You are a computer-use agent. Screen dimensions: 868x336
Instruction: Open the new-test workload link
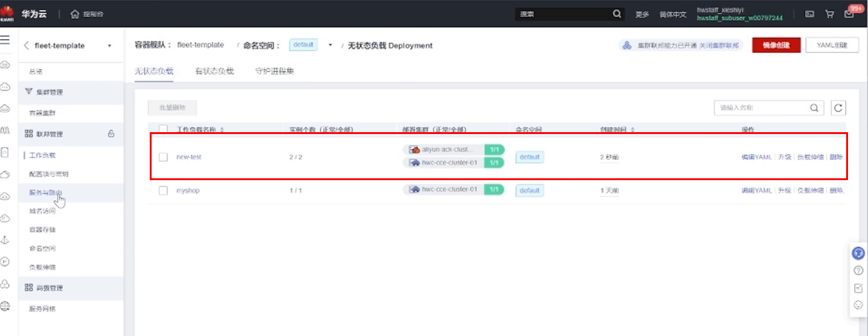point(189,157)
